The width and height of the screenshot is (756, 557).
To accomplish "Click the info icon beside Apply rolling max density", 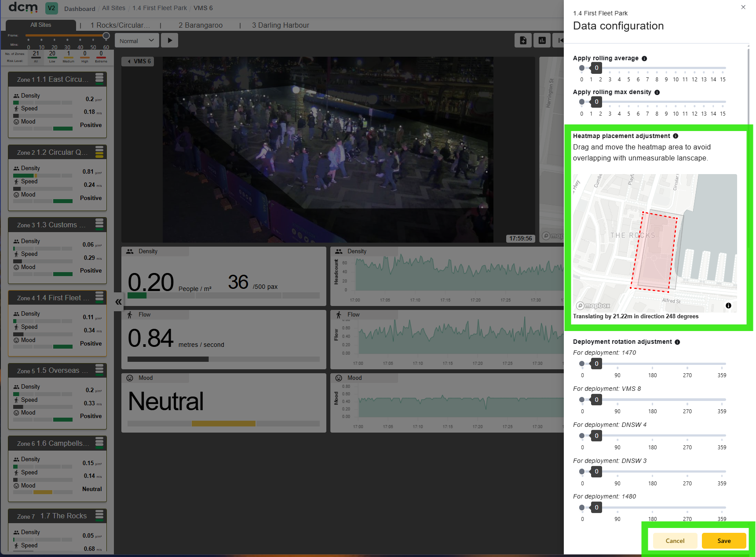I will (x=657, y=92).
